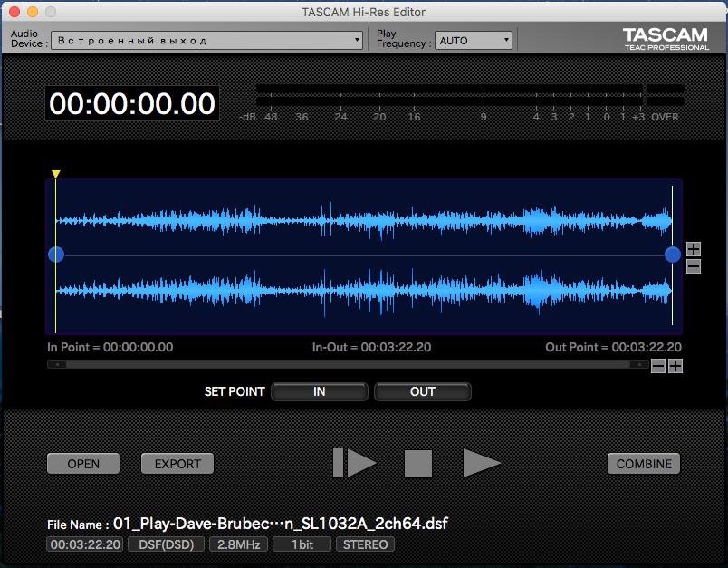Set the OUT point

pyautogui.click(x=423, y=391)
